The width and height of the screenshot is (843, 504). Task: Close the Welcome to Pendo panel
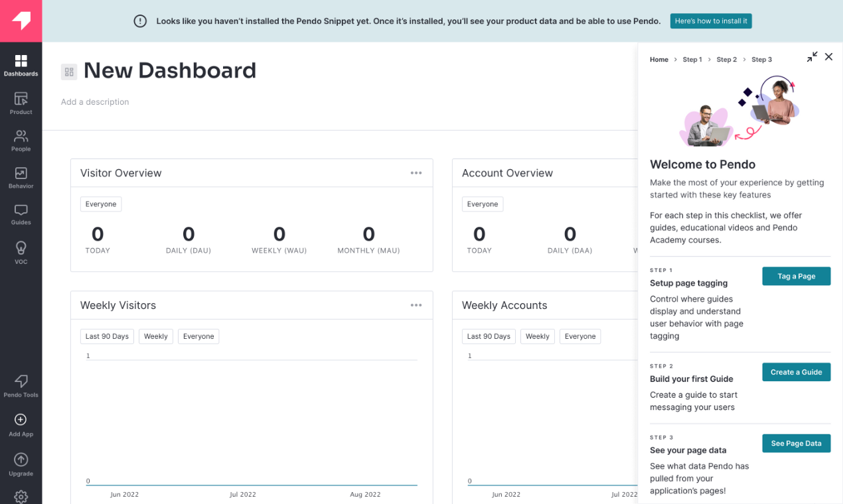coord(828,57)
